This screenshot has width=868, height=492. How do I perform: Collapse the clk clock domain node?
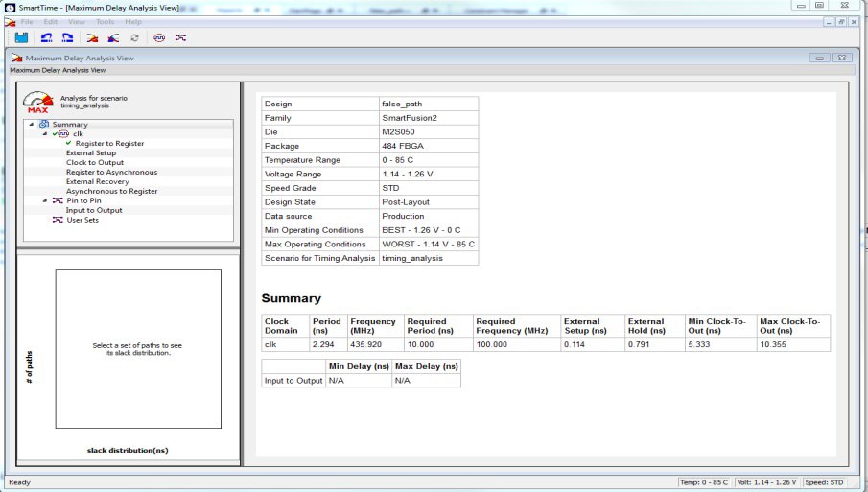[x=44, y=134]
